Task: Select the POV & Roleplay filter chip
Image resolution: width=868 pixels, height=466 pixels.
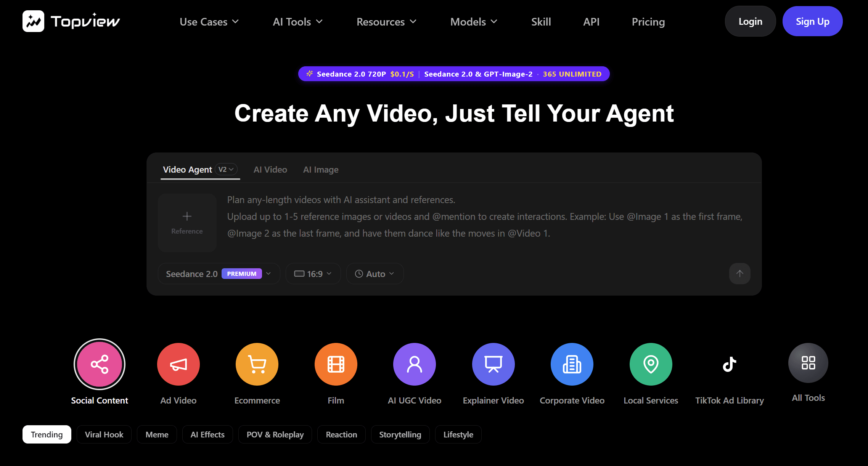Action: pos(275,434)
